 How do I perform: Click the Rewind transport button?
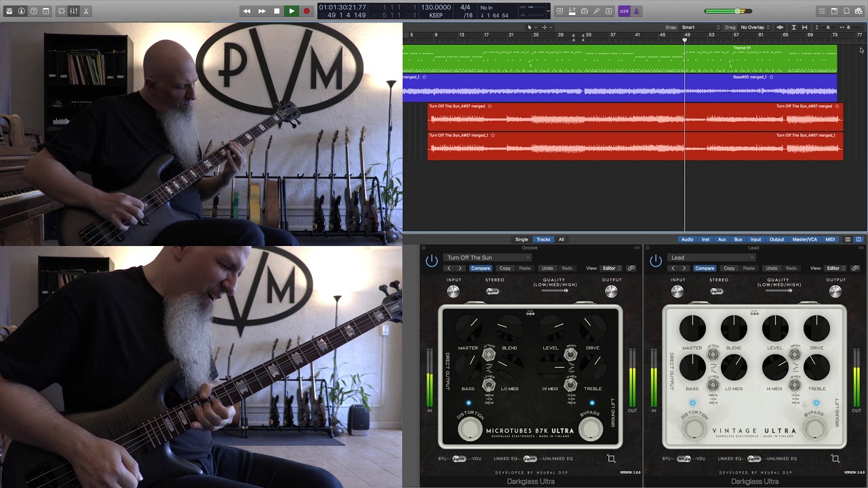click(x=247, y=11)
